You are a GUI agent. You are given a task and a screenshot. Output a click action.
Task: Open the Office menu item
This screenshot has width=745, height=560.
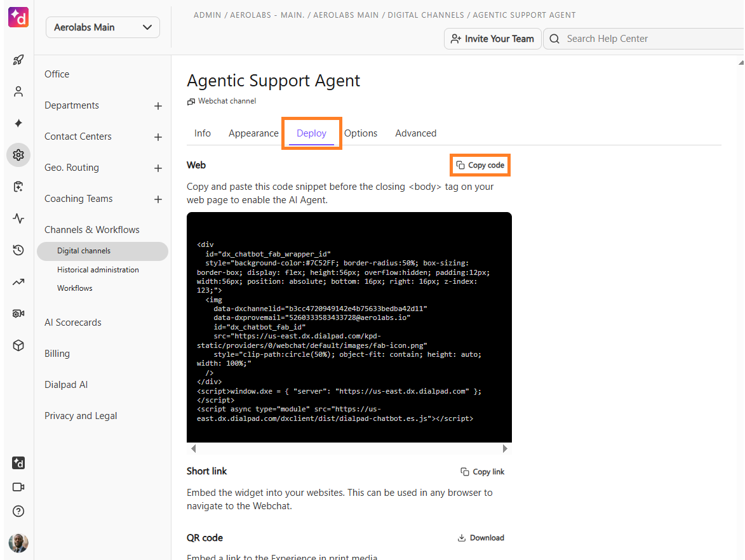coord(57,74)
